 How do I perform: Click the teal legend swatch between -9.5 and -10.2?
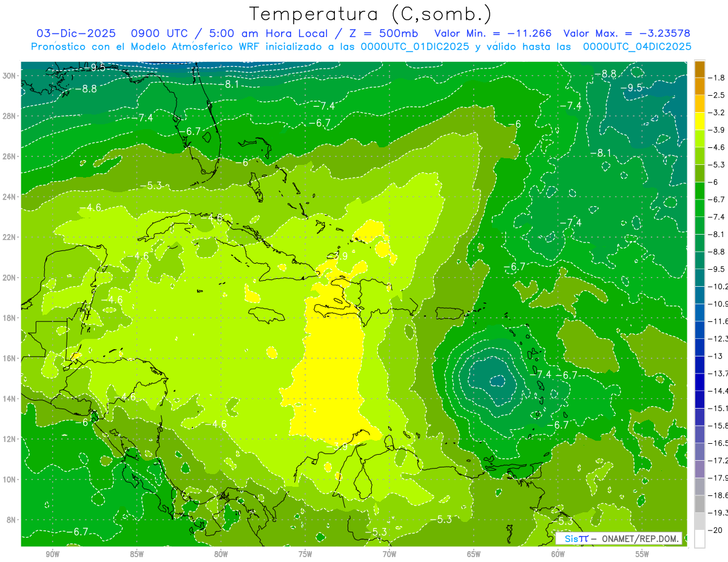coord(700,278)
